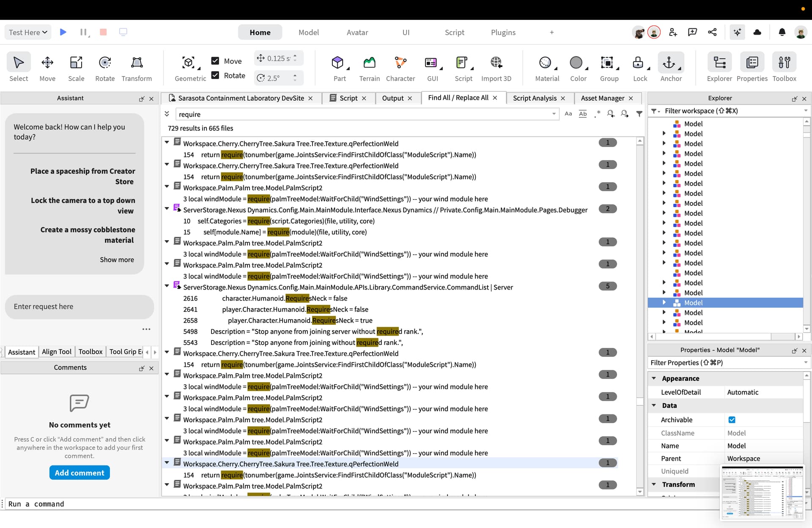
Task: Open Import 3D
Action: [x=496, y=67]
